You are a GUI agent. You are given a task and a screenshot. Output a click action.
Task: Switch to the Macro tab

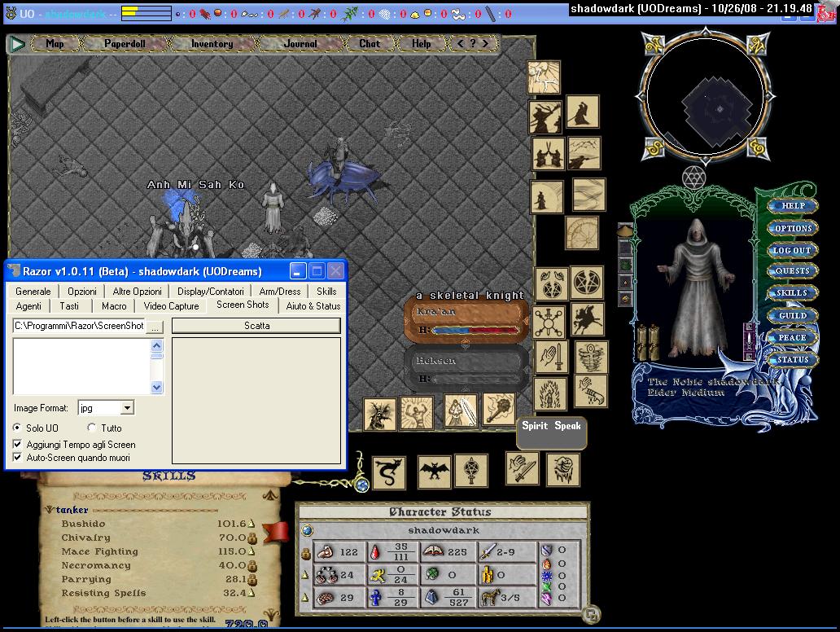114,305
